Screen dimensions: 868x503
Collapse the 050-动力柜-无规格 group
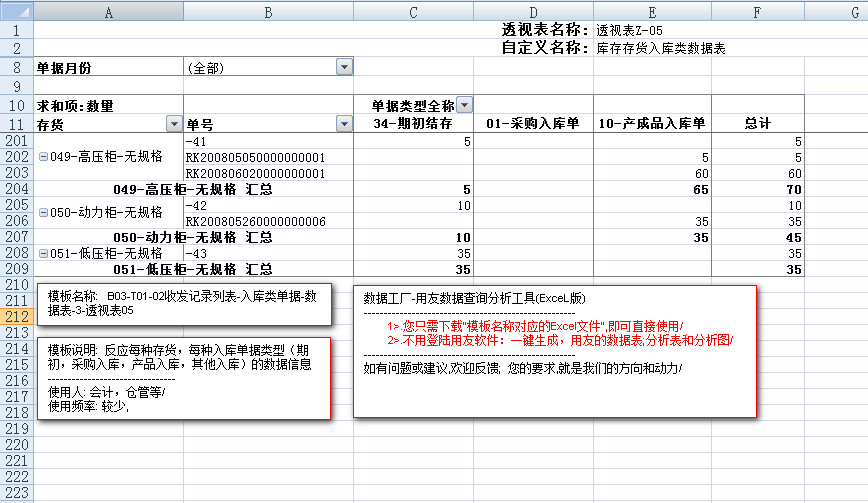[x=42, y=212]
